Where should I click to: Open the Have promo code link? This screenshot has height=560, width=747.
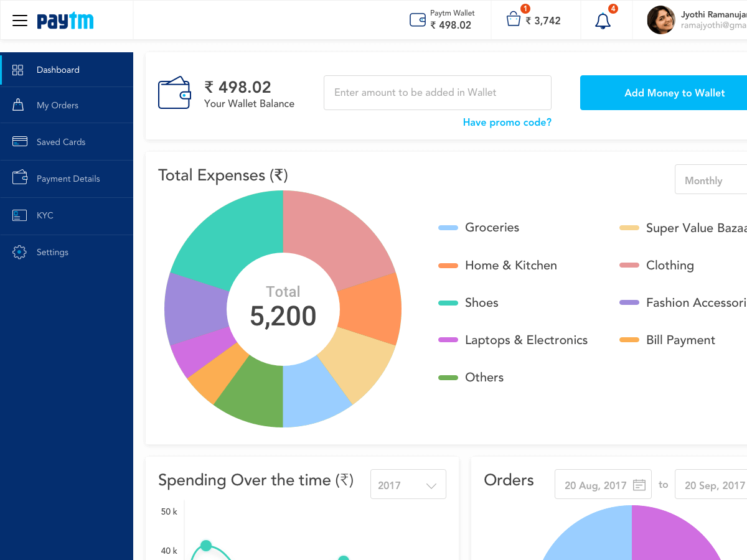pos(507,122)
